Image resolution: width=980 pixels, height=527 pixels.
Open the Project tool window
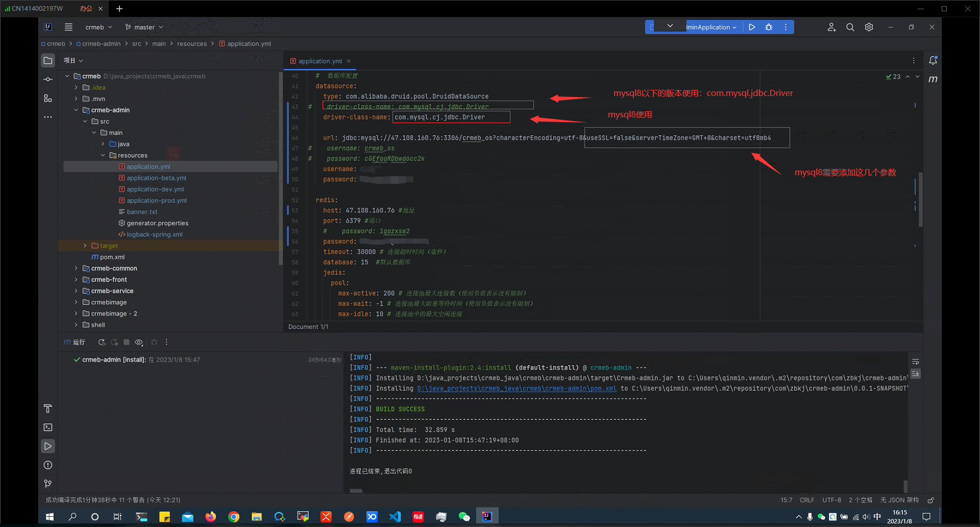click(48, 60)
